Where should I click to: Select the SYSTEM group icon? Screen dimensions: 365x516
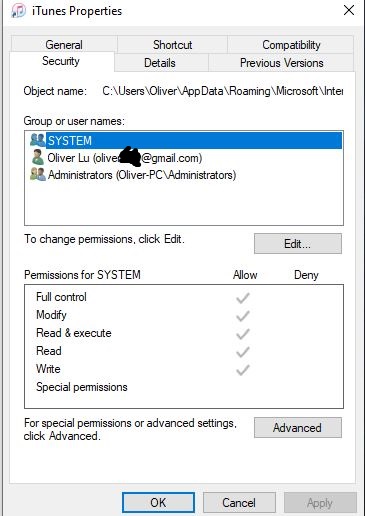coord(37,140)
